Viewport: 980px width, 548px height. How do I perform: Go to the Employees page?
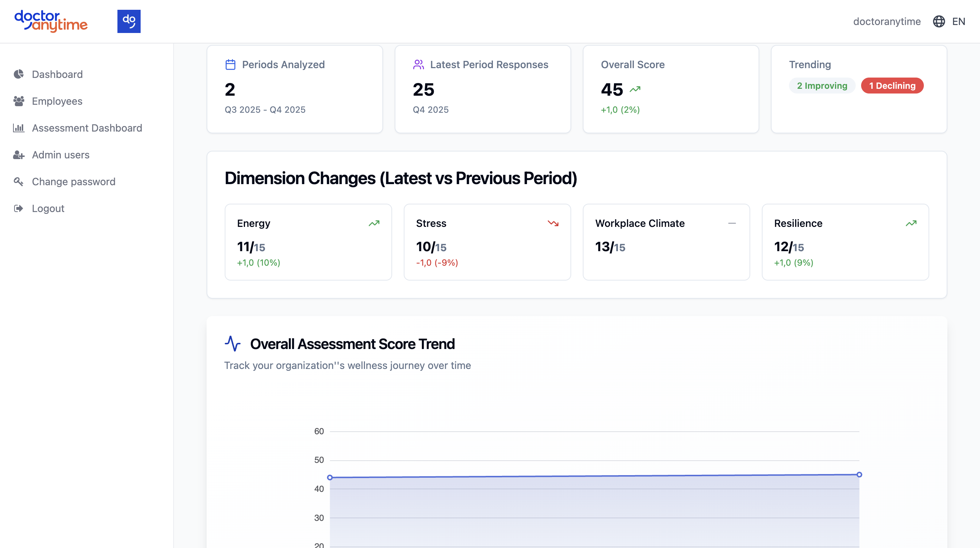click(57, 101)
